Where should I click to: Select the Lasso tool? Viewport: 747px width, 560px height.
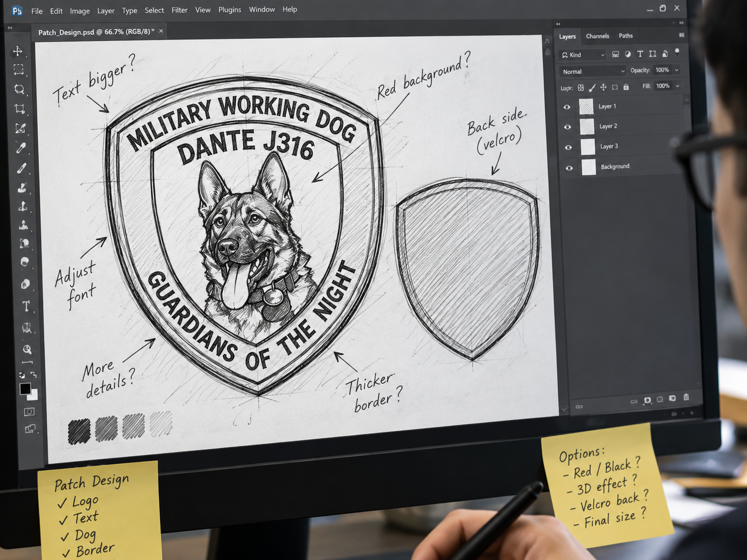click(x=19, y=89)
